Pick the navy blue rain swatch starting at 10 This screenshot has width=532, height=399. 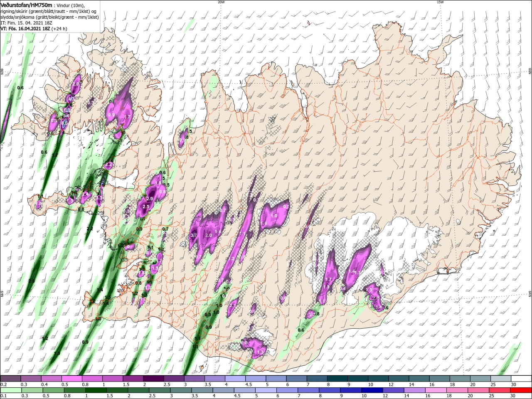point(372,390)
